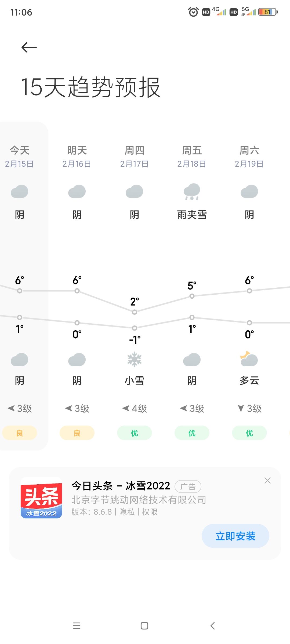
Task: Tap 立即安装 install button
Action: point(235,536)
